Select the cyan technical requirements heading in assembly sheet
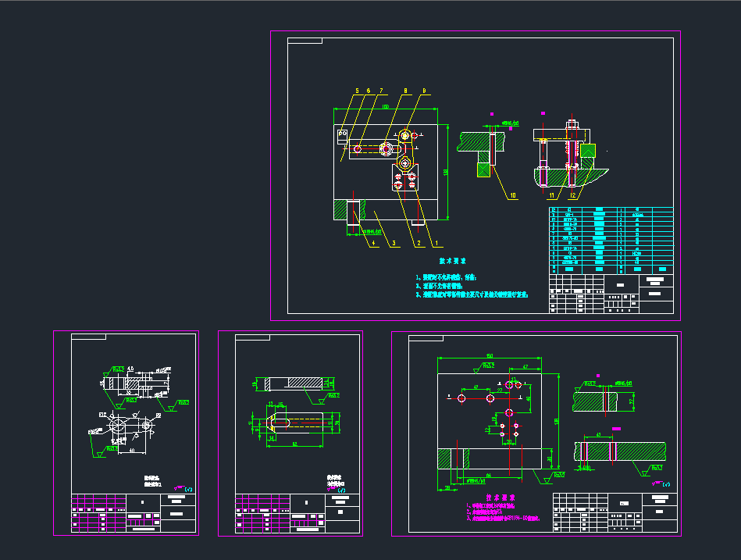 (453, 261)
